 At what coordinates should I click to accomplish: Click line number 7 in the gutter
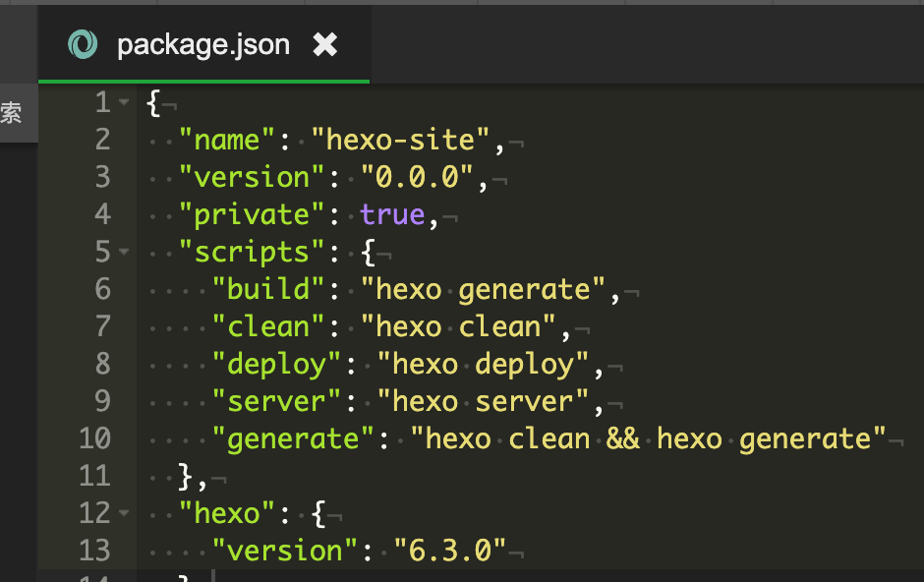tap(102, 326)
